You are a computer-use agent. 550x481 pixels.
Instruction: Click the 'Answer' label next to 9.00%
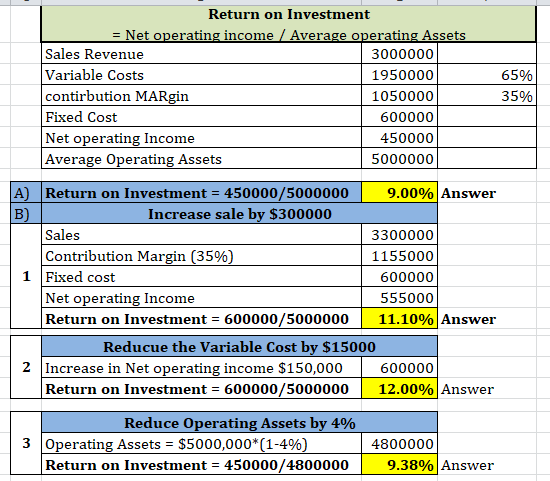468,193
